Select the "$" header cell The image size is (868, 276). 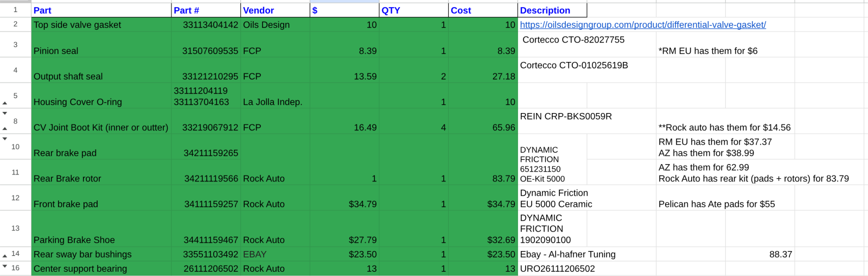click(344, 10)
